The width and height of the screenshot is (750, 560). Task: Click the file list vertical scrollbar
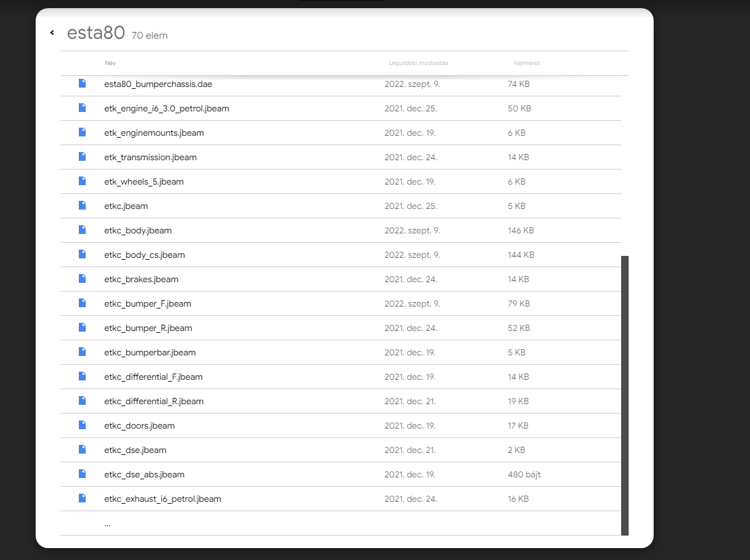[x=624, y=394]
